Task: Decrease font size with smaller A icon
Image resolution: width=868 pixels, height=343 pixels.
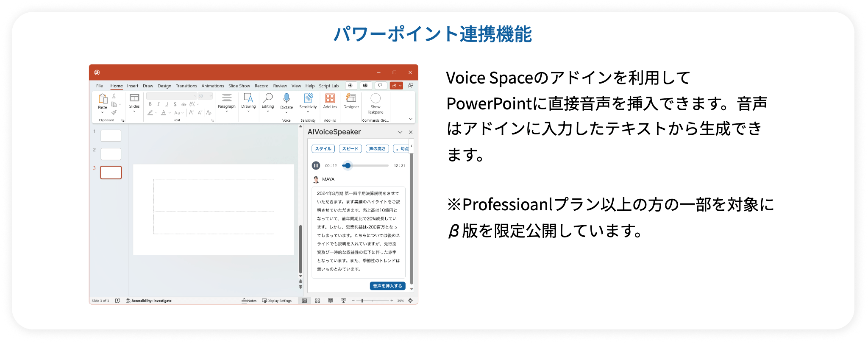Action: (x=200, y=112)
